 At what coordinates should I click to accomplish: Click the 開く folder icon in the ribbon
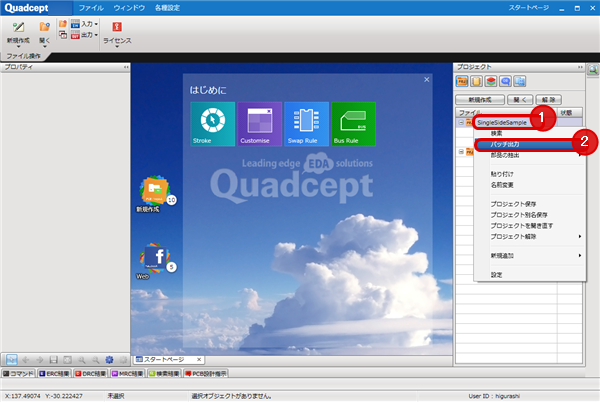point(44,27)
